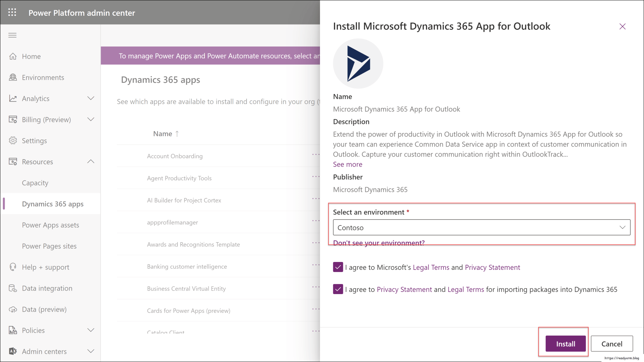Open Environments from the sidebar icon
This screenshot has width=644, height=362.
pyautogui.click(x=13, y=77)
